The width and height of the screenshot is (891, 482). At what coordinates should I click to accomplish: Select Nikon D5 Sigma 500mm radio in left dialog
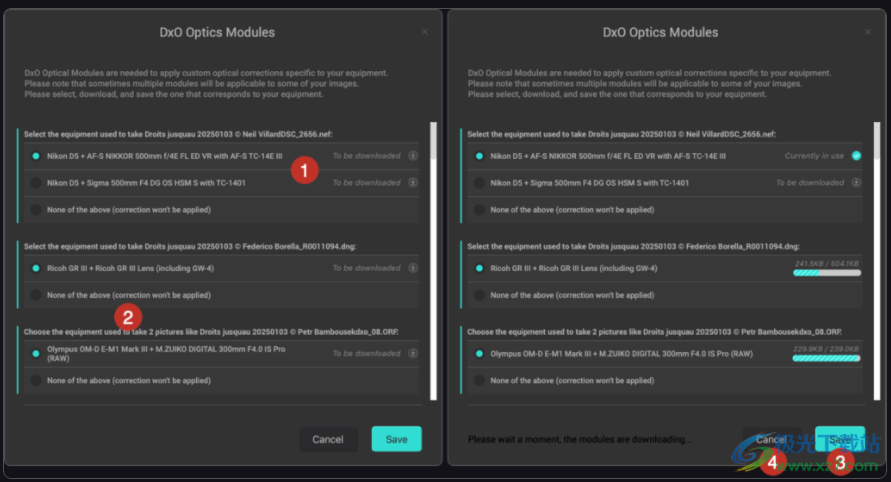36,182
